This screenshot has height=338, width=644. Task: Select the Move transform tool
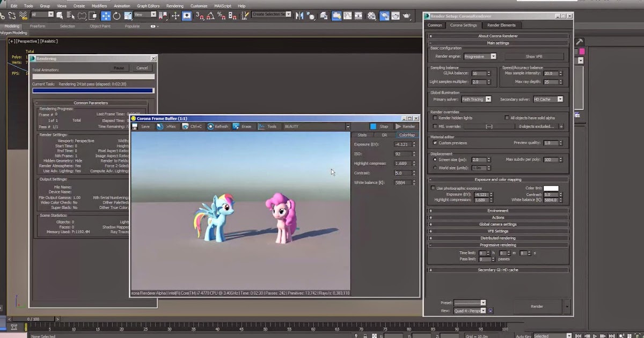[x=106, y=16]
